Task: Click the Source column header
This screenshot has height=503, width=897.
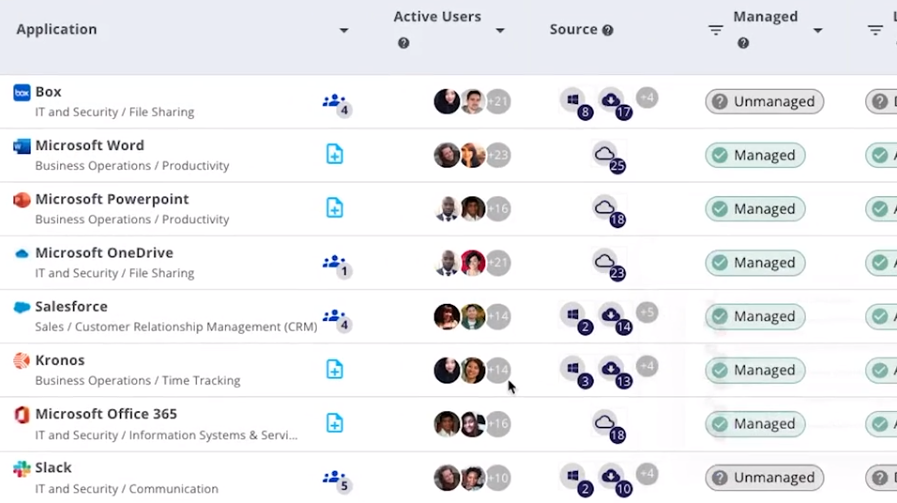Action: click(x=573, y=29)
